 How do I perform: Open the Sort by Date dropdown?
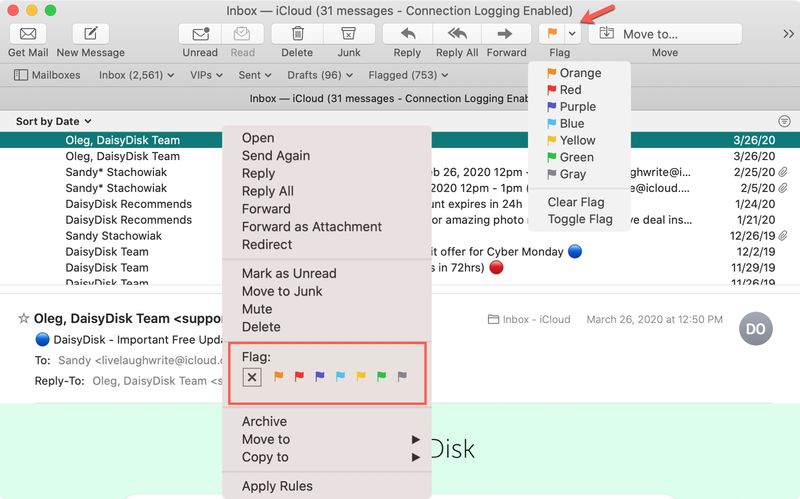(x=54, y=121)
